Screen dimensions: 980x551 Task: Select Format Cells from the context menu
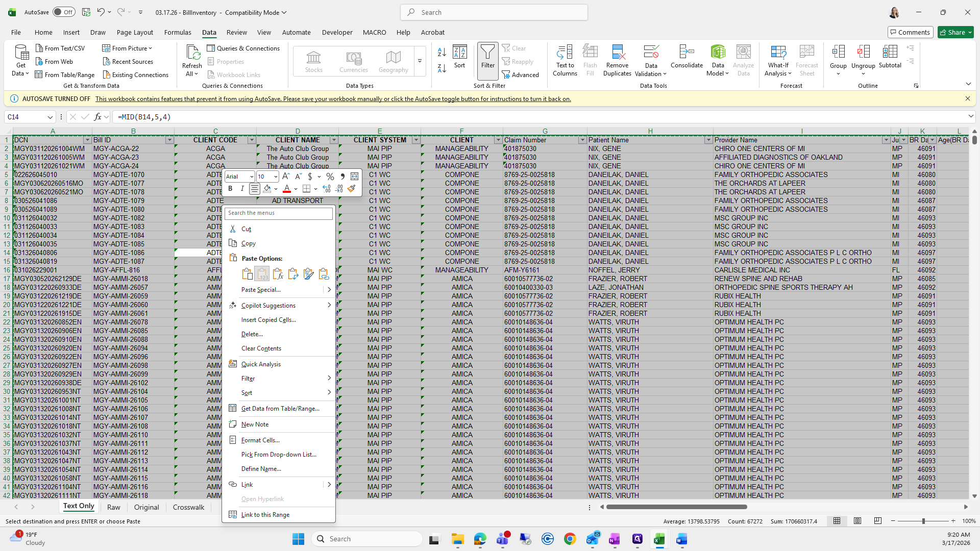point(260,440)
